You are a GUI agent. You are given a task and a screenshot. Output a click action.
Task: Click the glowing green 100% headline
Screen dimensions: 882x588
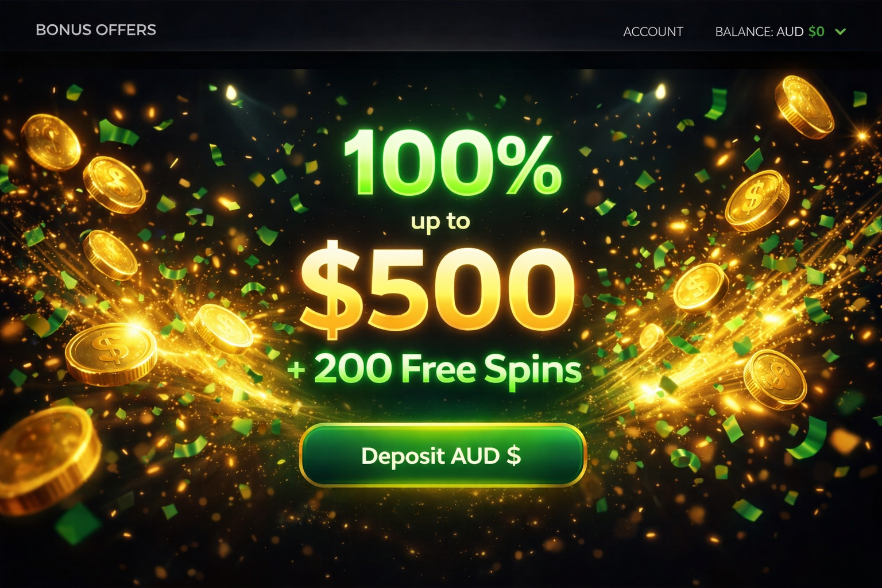452,163
